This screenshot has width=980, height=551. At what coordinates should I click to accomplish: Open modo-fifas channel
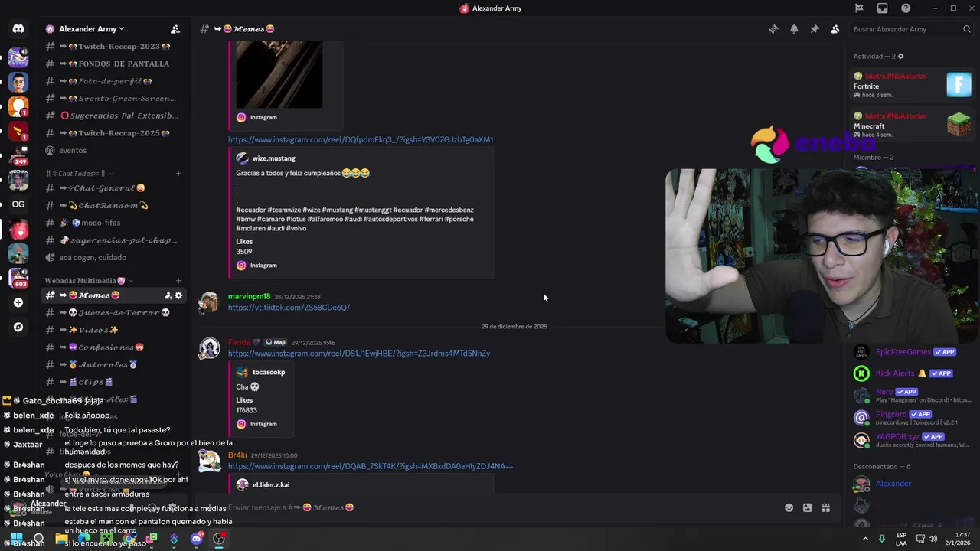coord(113,223)
